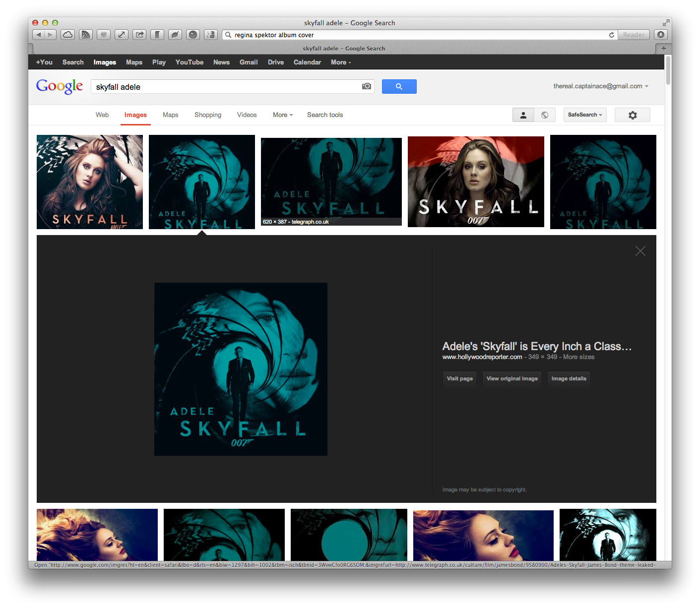Image resolution: width=700 pixels, height=608 pixels.
Task: Open the last thumbnail in the bottom row
Action: (x=608, y=535)
